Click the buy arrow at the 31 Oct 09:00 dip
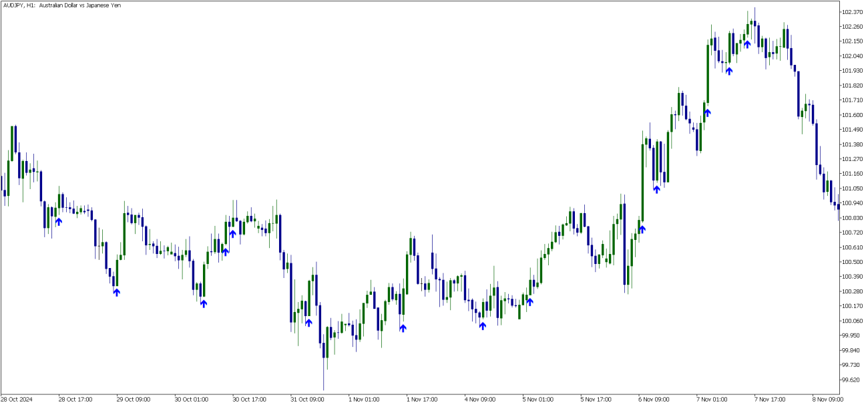 point(308,321)
